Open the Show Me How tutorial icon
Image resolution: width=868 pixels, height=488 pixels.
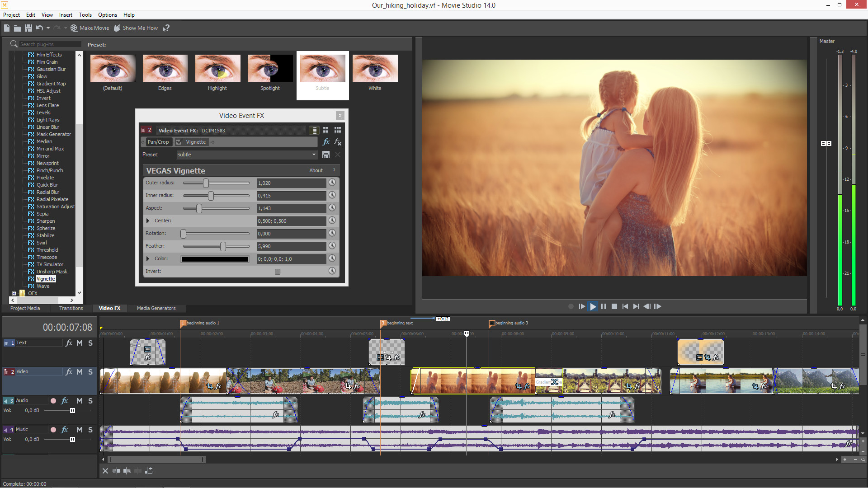117,28
